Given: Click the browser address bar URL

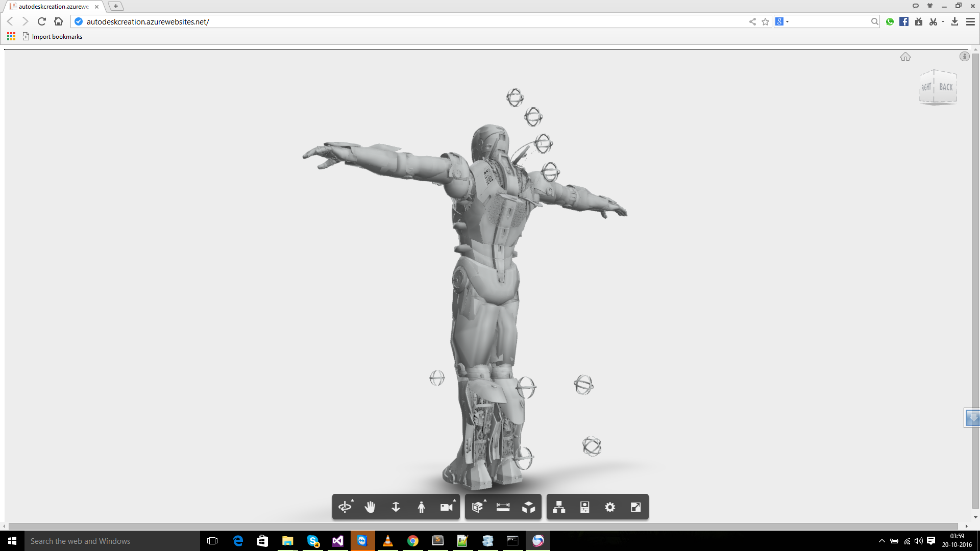Looking at the screenshot, I should pyautogui.click(x=148, y=22).
